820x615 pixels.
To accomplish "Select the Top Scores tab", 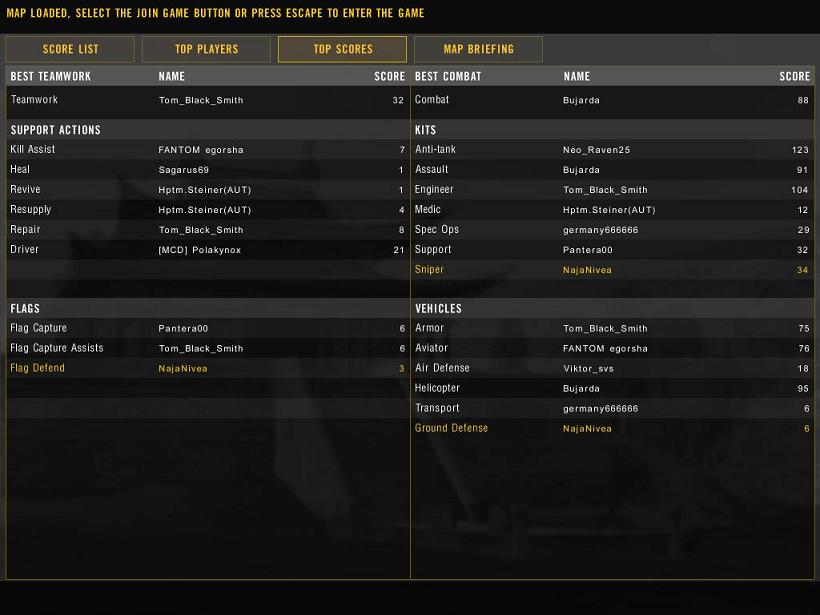I will click(342, 49).
